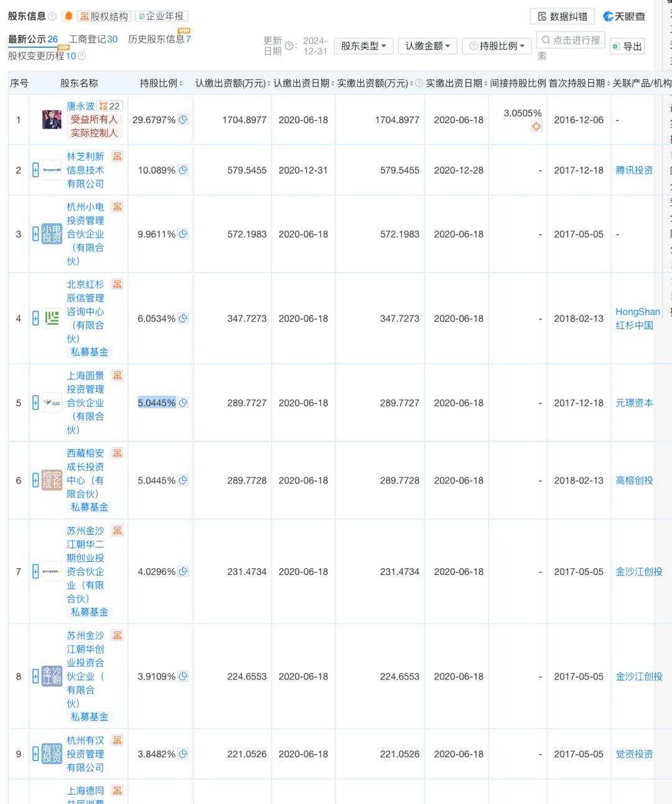Open the 股东类型 dropdown filter
This screenshot has width=672, height=804.
click(363, 46)
